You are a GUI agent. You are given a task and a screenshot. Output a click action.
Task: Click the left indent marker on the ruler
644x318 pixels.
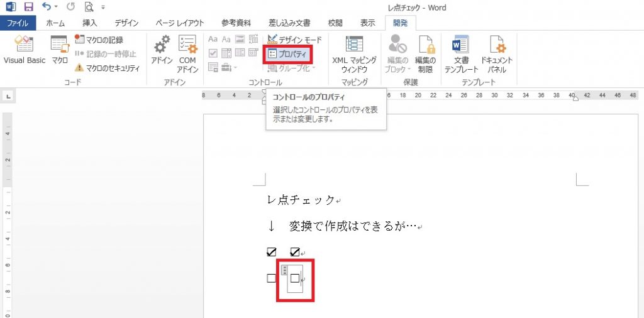click(x=264, y=101)
